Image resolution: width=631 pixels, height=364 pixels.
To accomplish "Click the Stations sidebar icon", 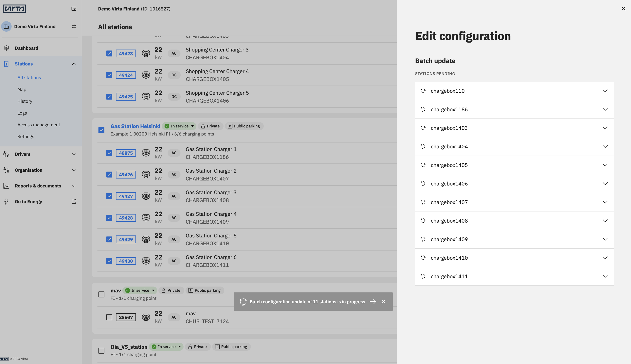I will tap(6, 64).
